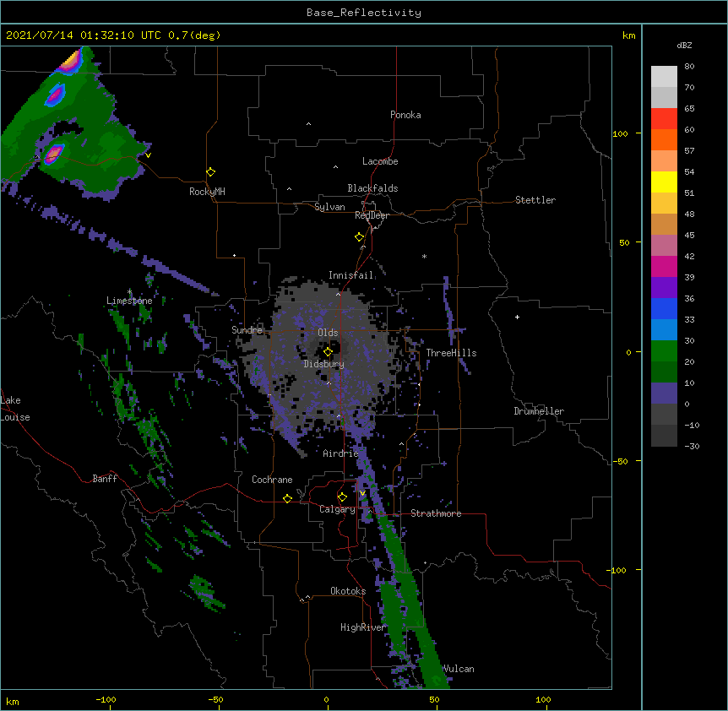Click the yellow V marker beside northwest storm
The height and width of the screenshot is (711, 728).
pos(148,155)
